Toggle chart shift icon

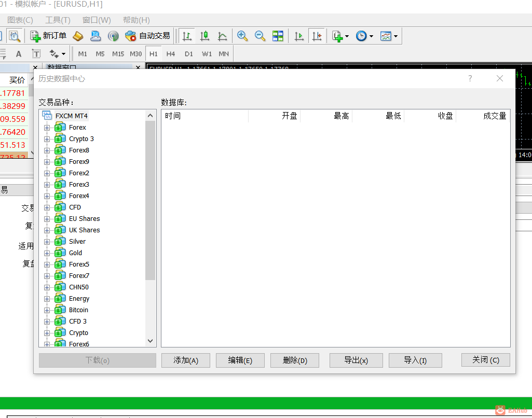click(x=317, y=36)
